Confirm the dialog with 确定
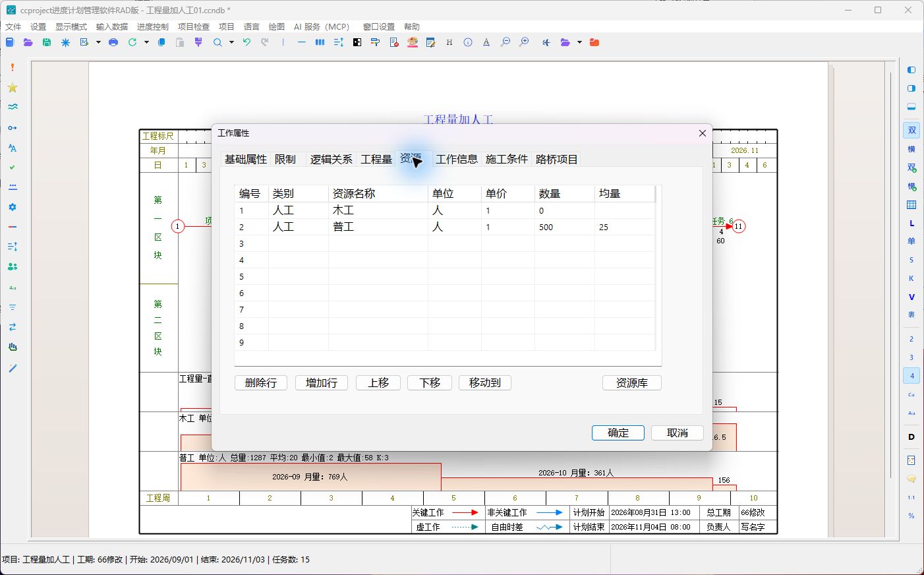Viewport: 924px width, 575px height. (x=618, y=433)
